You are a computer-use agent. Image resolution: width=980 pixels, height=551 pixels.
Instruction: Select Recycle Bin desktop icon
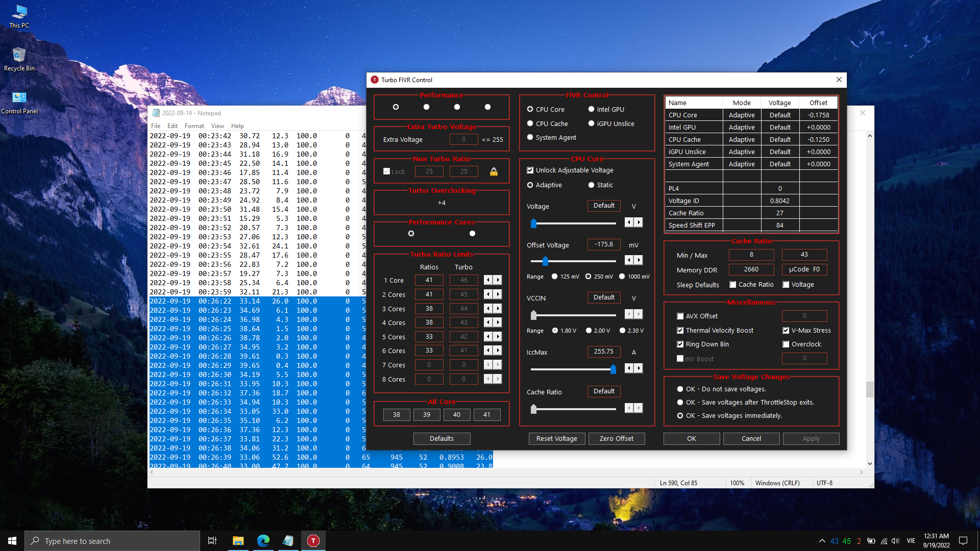19,59
